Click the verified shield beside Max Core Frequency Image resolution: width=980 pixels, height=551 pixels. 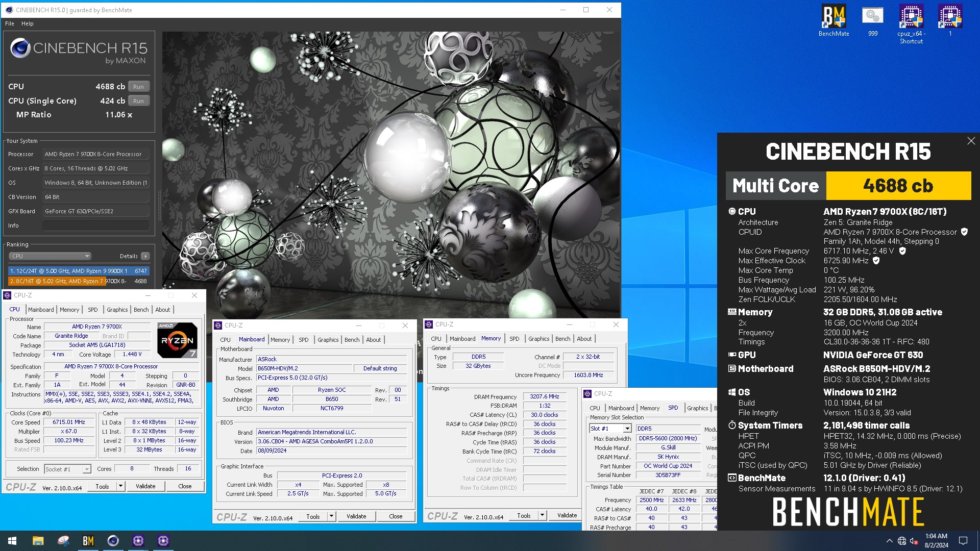(x=902, y=251)
